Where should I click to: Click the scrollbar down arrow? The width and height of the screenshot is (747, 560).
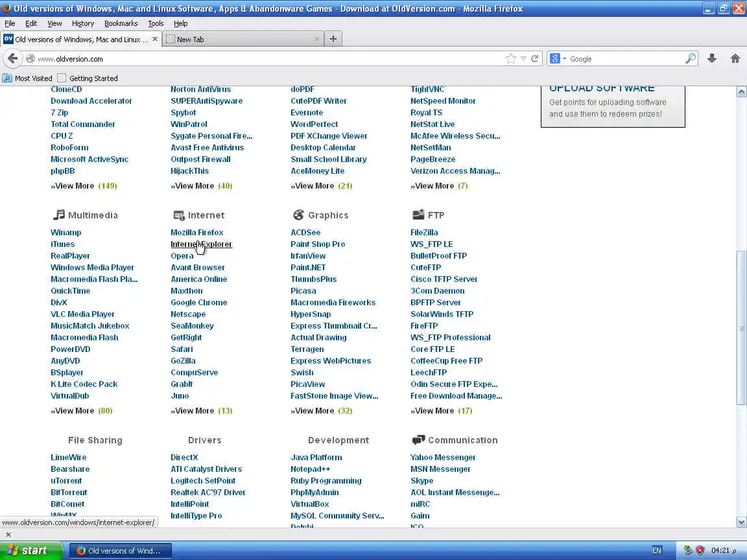(x=741, y=522)
